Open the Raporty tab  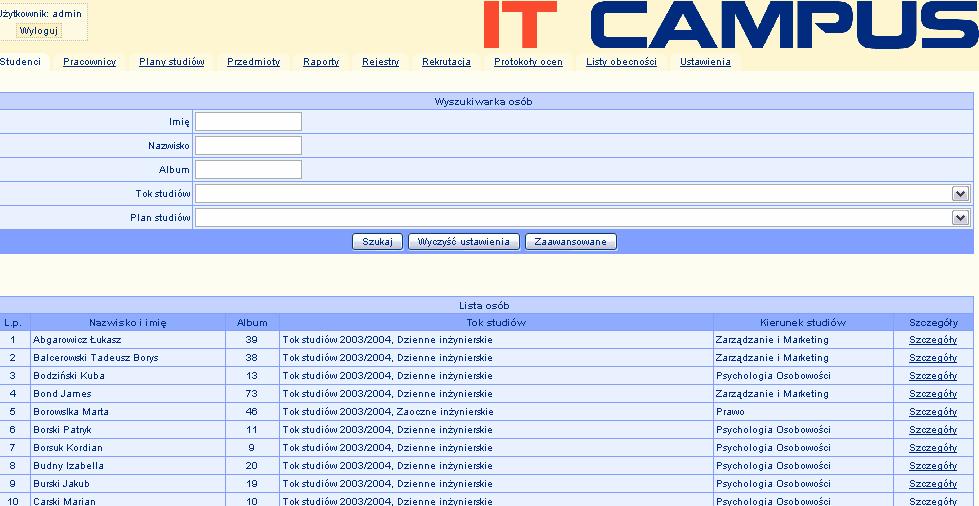[x=321, y=62]
